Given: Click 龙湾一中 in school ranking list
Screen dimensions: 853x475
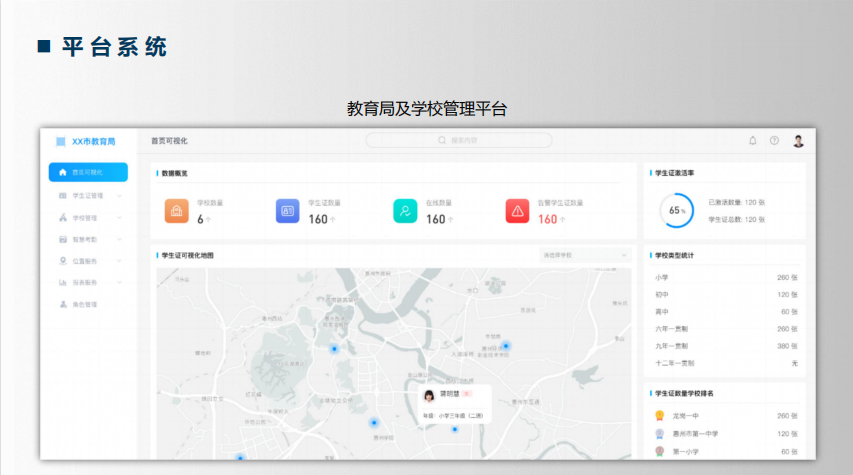Looking at the screenshot, I should pos(685,415).
